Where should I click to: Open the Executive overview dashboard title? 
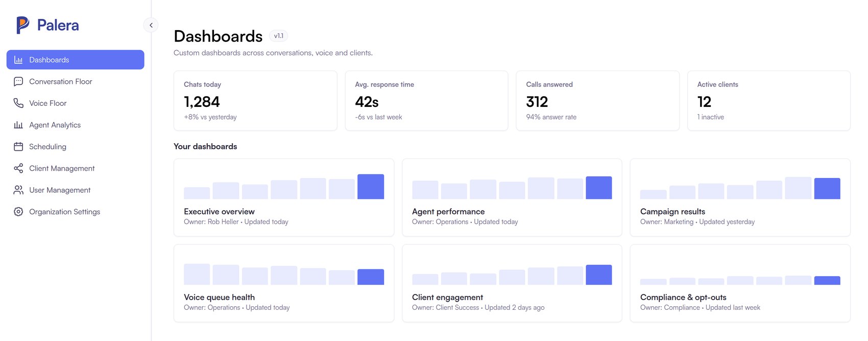219,212
